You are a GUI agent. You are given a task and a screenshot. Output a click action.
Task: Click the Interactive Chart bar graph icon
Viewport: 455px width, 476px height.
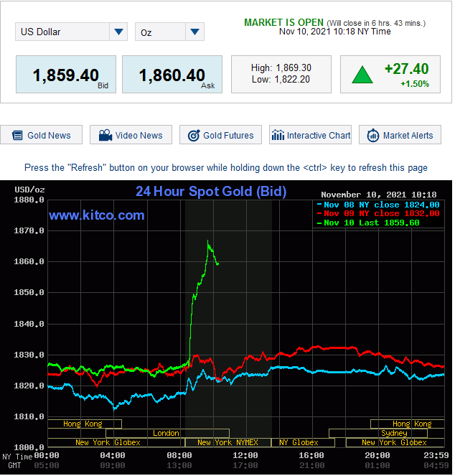click(278, 135)
